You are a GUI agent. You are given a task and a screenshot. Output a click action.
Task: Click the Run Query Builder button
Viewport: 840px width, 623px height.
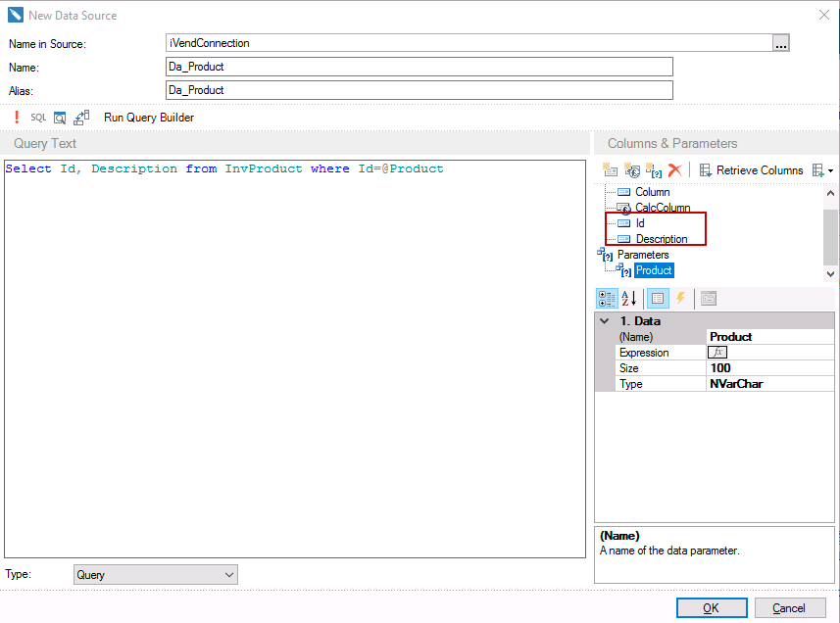[149, 118]
